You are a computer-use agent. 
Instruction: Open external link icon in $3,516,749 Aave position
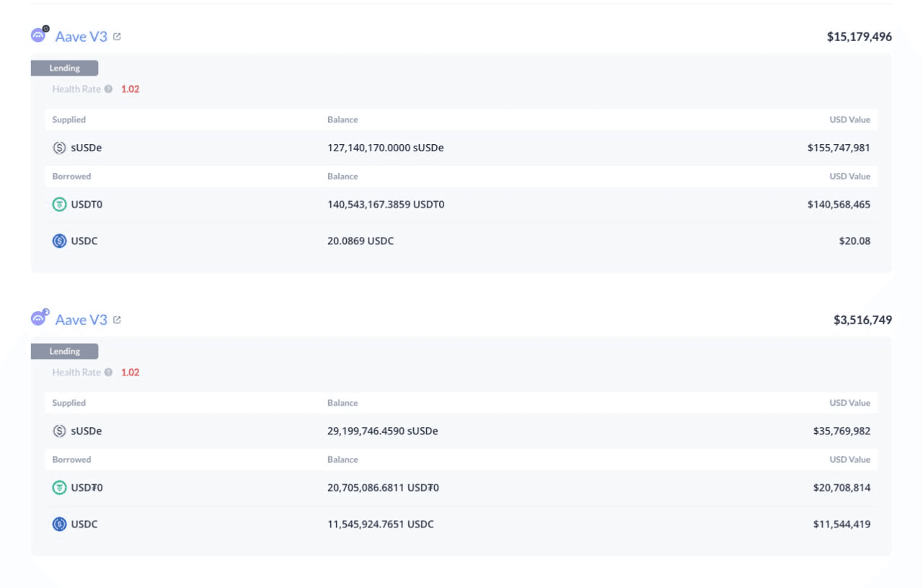[x=118, y=319]
